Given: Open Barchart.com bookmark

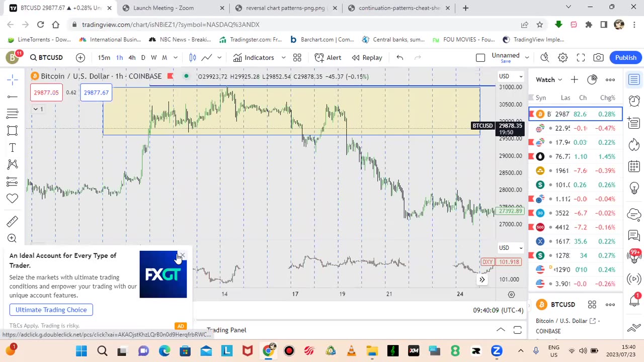Looking at the screenshot, I should click(x=322, y=40).
